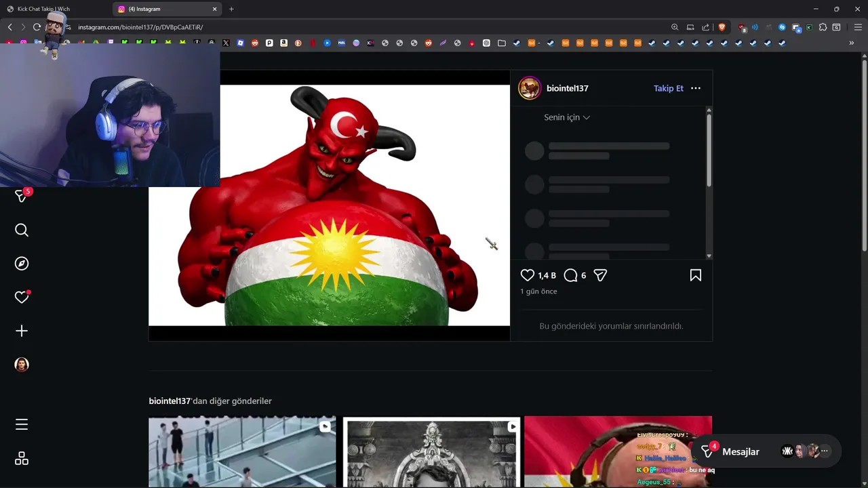Open Instagram search from the sidebar
The image size is (868, 488).
[22, 230]
